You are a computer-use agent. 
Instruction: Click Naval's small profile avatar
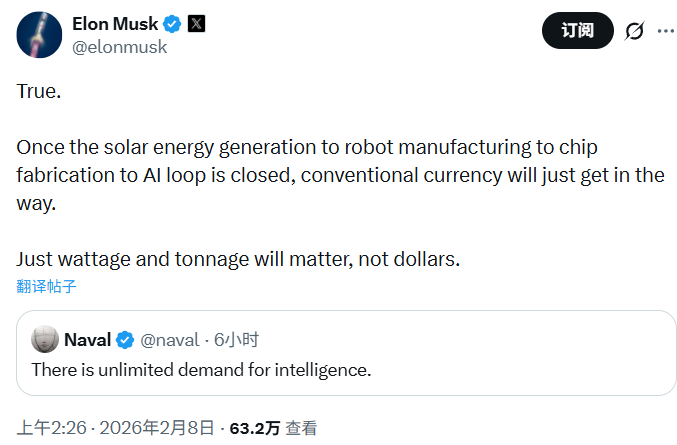tap(44, 340)
